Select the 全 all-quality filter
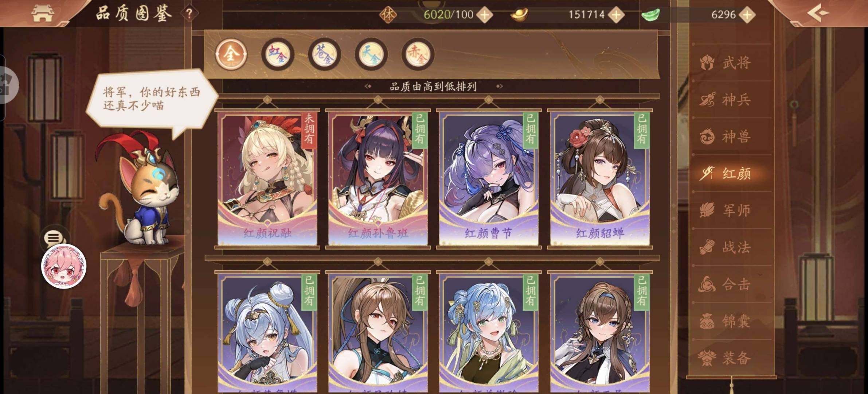 (x=231, y=54)
